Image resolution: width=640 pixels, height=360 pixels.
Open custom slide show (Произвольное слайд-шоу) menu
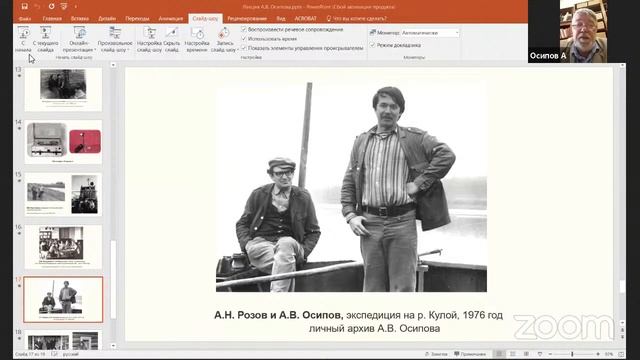(x=115, y=40)
